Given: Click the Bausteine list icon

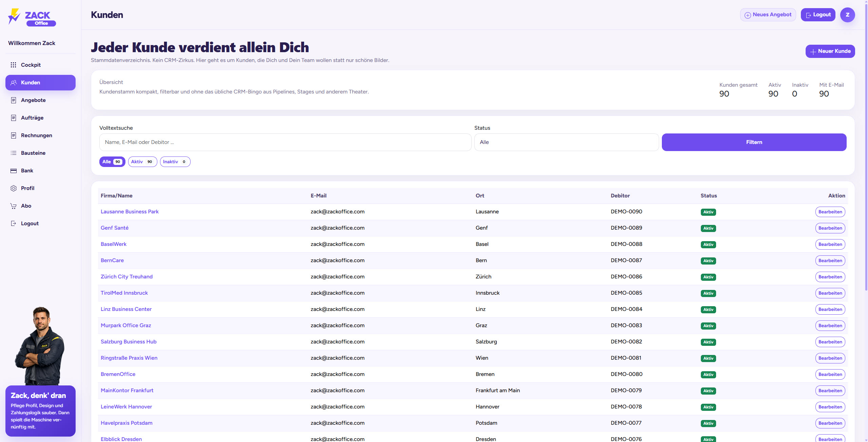Looking at the screenshot, I should tap(14, 153).
